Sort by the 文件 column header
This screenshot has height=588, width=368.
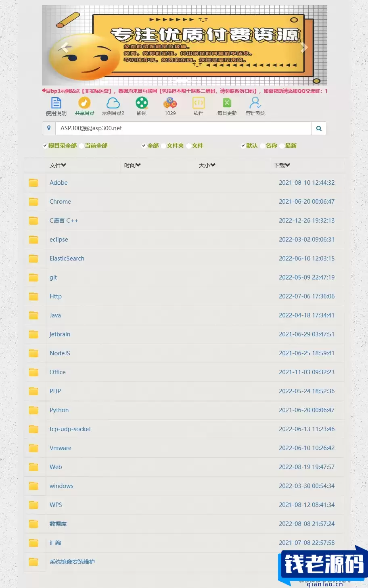tap(58, 165)
